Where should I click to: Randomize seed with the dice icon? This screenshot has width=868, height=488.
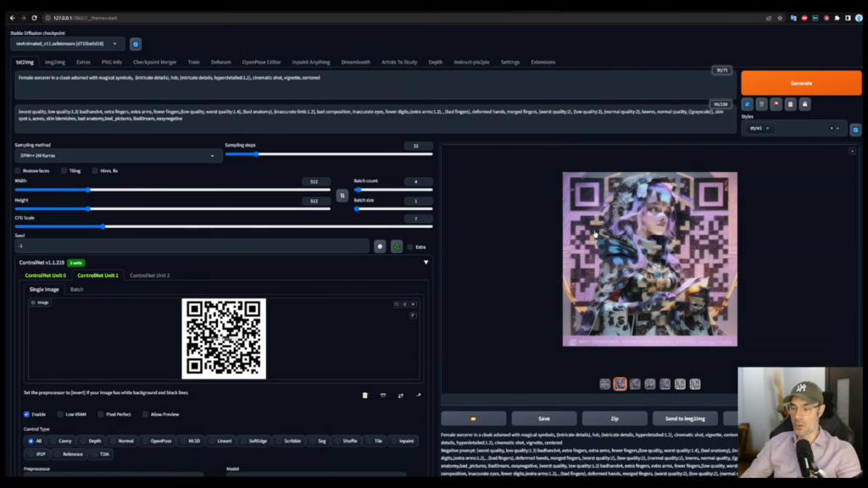coord(380,247)
